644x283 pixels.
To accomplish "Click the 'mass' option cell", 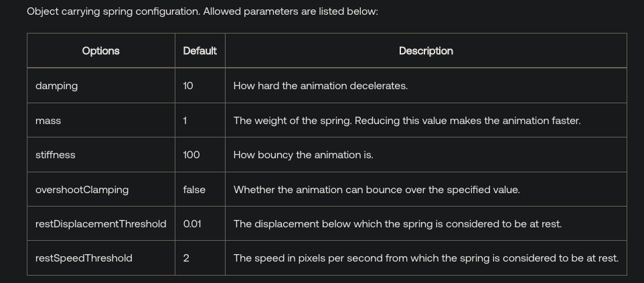I will tap(48, 121).
